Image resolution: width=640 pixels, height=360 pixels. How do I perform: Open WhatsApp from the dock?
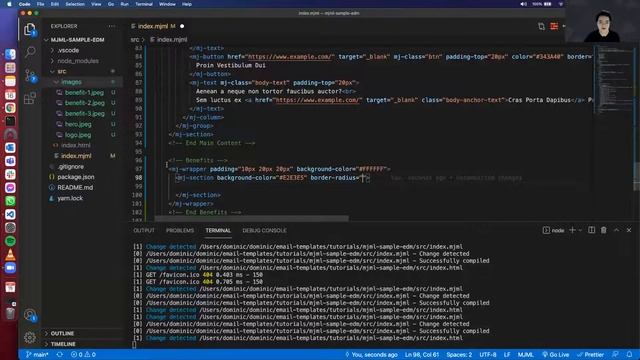point(10,201)
